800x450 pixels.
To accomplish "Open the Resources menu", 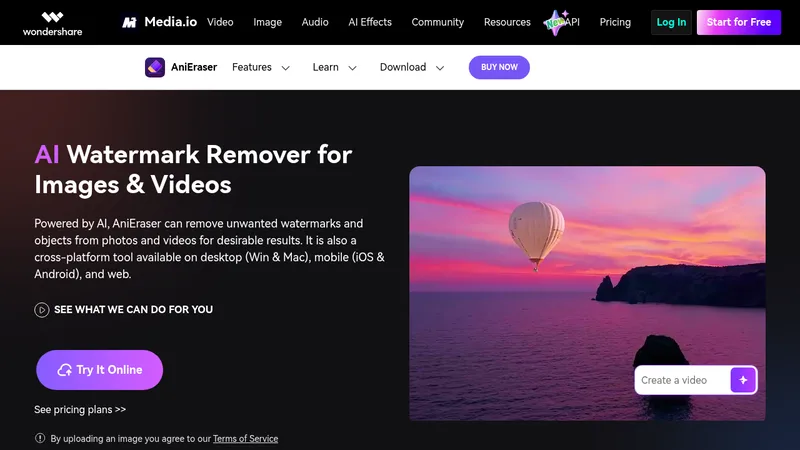I will pyautogui.click(x=507, y=22).
